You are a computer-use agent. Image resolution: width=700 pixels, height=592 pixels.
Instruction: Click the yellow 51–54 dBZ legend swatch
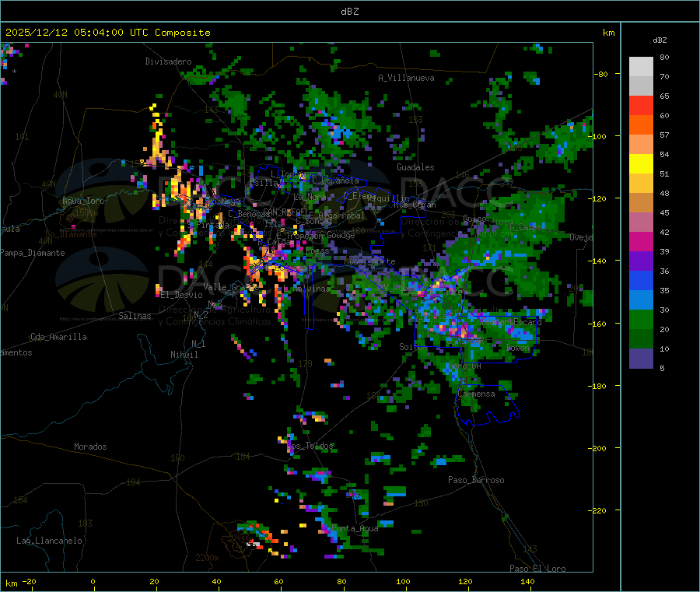(x=641, y=164)
